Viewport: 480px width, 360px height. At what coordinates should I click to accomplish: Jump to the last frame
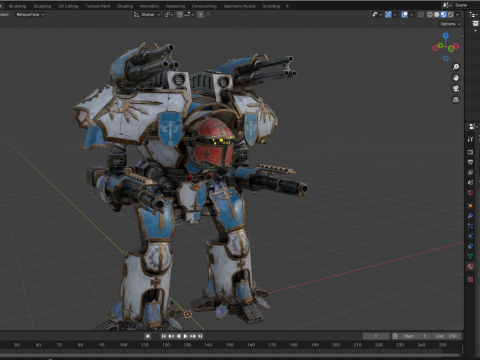[200, 336]
